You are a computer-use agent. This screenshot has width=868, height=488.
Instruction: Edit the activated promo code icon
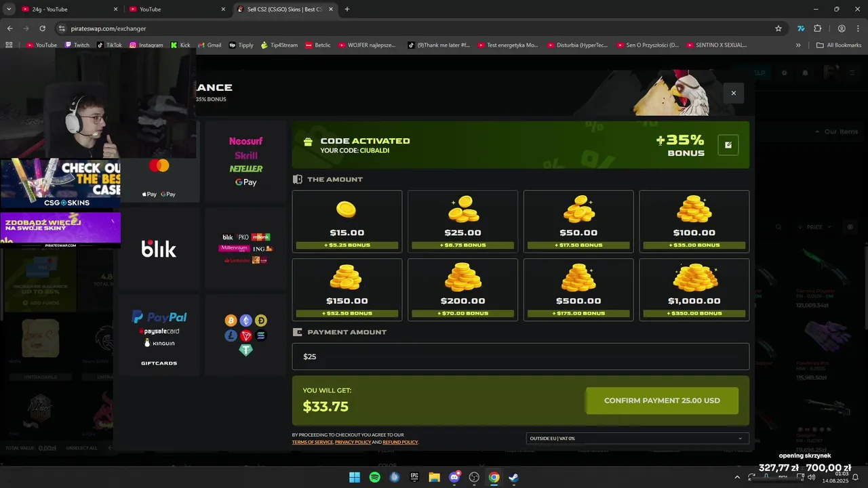tap(728, 144)
